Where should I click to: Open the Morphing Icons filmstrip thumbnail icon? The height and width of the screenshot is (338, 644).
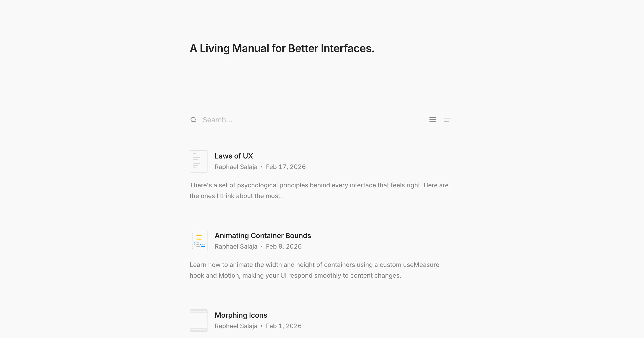coord(199,321)
